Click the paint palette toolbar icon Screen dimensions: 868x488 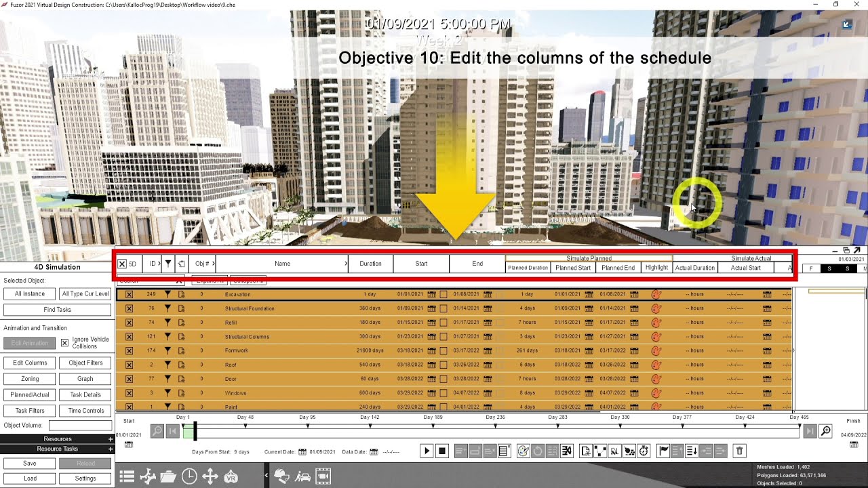[x=523, y=451]
